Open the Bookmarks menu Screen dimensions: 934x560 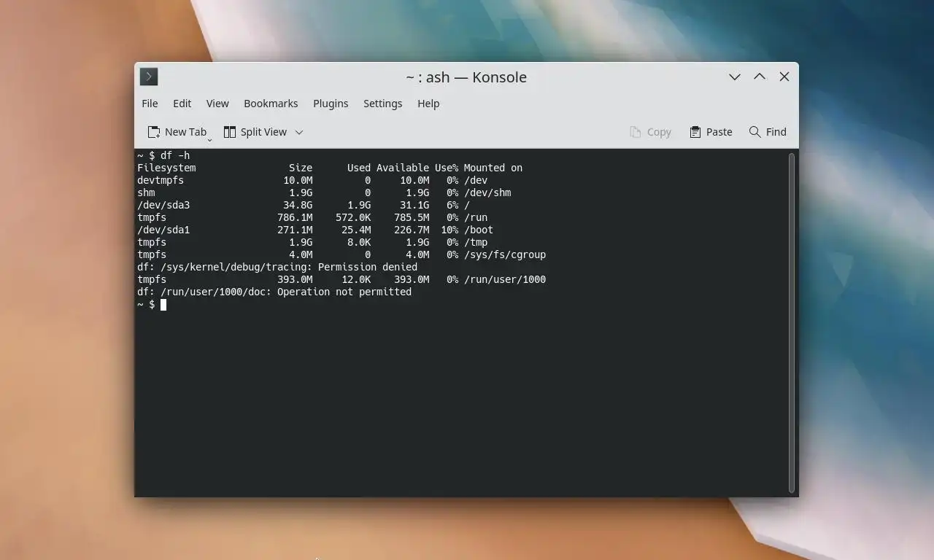click(x=271, y=104)
